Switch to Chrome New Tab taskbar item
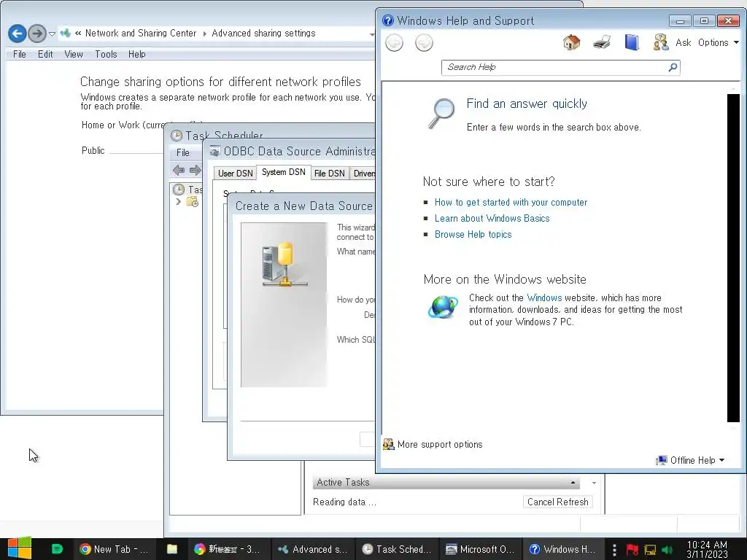The width and height of the screenshot is (747, 560). (115, 549)
